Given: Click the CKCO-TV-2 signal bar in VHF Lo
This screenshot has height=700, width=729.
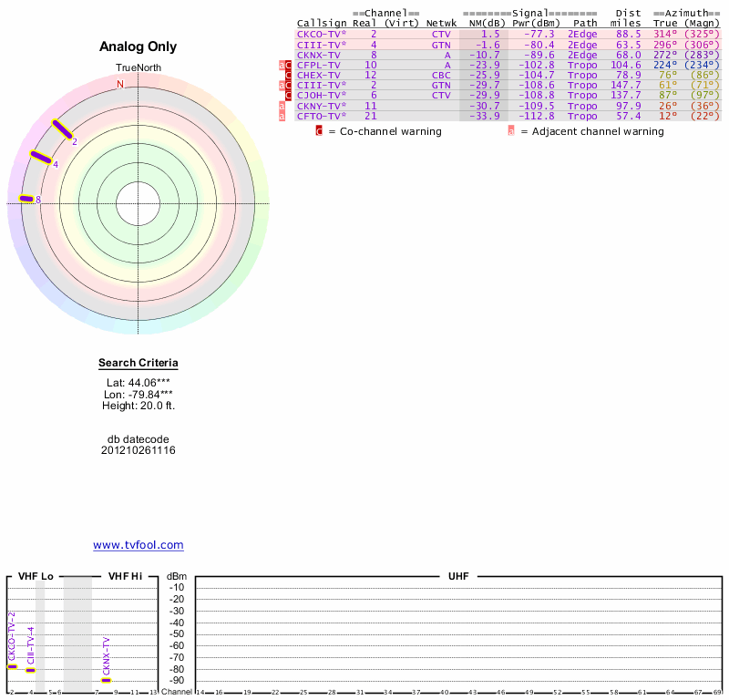Looking at the screenshot, I should pyautogui.click(x=12, y=666).
